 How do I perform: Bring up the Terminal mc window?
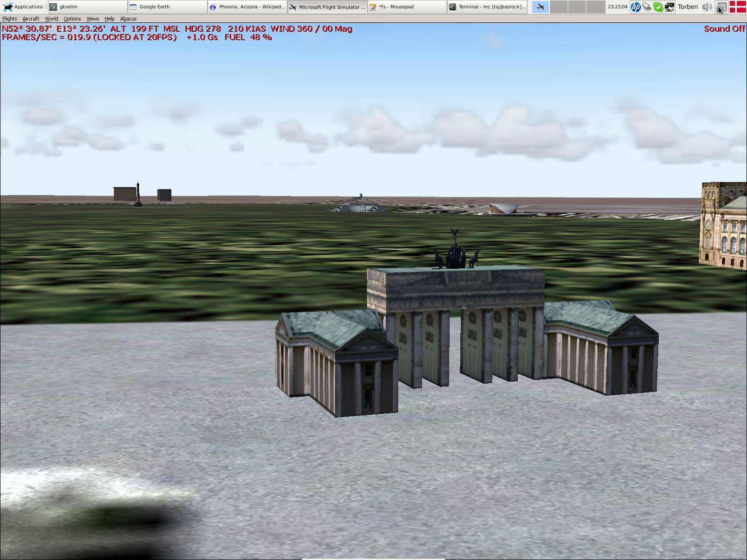[x=487, y=7]
